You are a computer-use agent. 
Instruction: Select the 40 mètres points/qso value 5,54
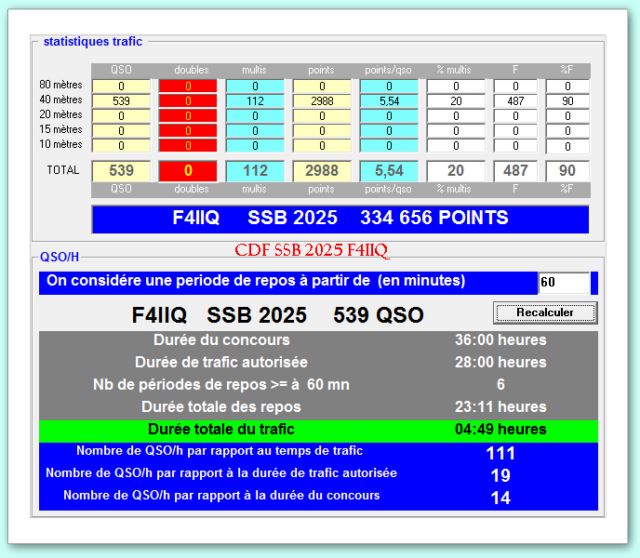(388, 101)
